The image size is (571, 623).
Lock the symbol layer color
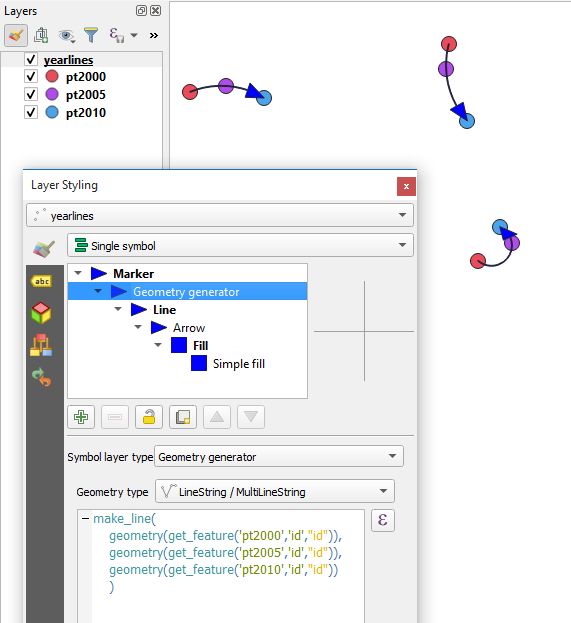[149, 417]
